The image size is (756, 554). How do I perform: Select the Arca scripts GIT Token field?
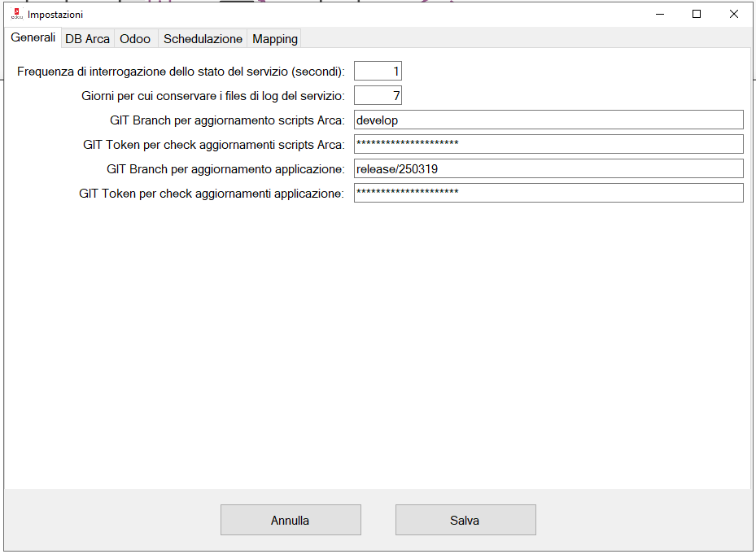click(548, 145)
